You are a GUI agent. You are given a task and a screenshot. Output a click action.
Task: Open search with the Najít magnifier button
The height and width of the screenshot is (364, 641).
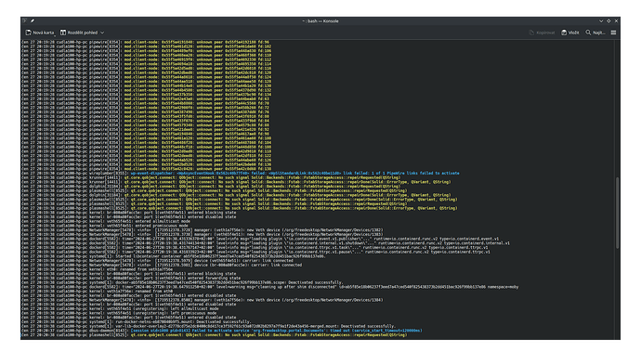(x=595, y=32)
